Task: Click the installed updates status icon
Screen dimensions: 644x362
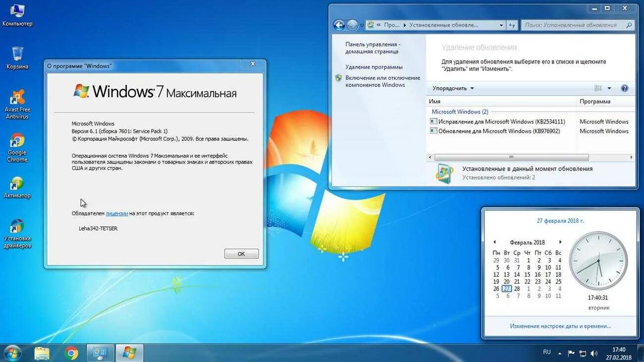Action: pos(444,173)
